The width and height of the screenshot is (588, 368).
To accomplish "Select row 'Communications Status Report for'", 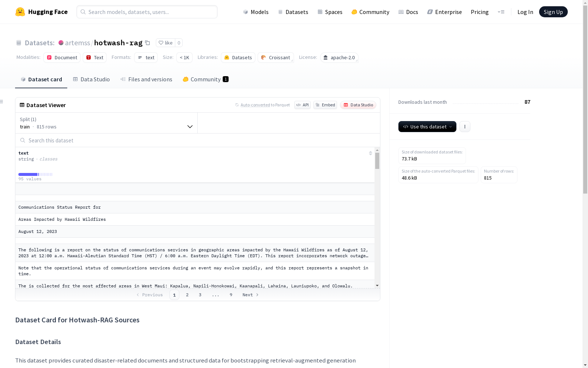I will click(195, 207).
